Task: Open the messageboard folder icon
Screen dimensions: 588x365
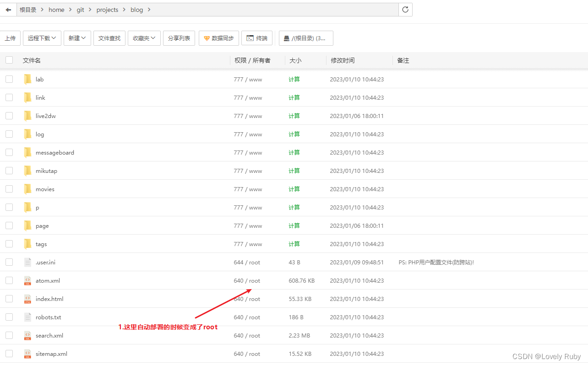Action: pyautogui.click(x=27, y=152)
